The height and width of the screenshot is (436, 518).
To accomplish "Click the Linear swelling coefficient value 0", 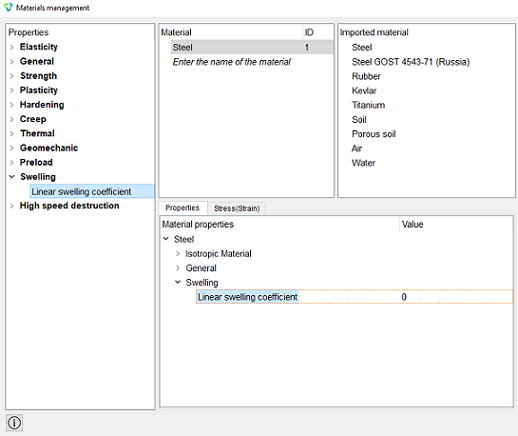I will [x=404, y=297].
